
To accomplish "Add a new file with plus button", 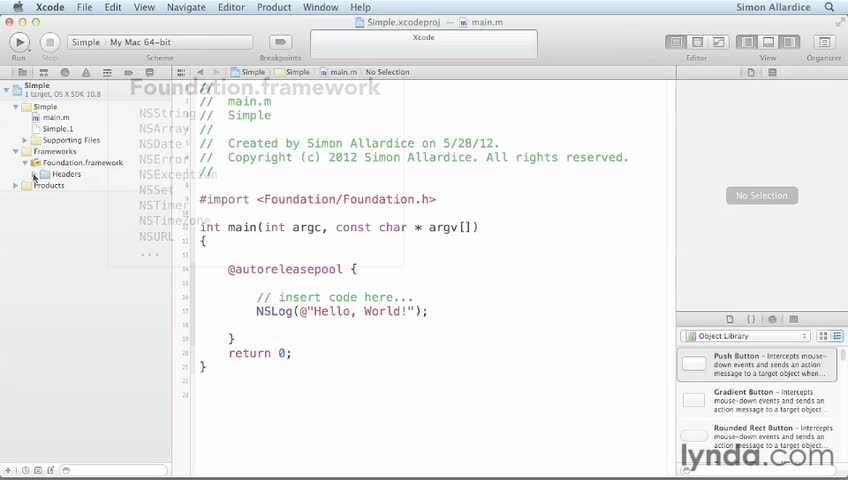I will click(8, 470).
